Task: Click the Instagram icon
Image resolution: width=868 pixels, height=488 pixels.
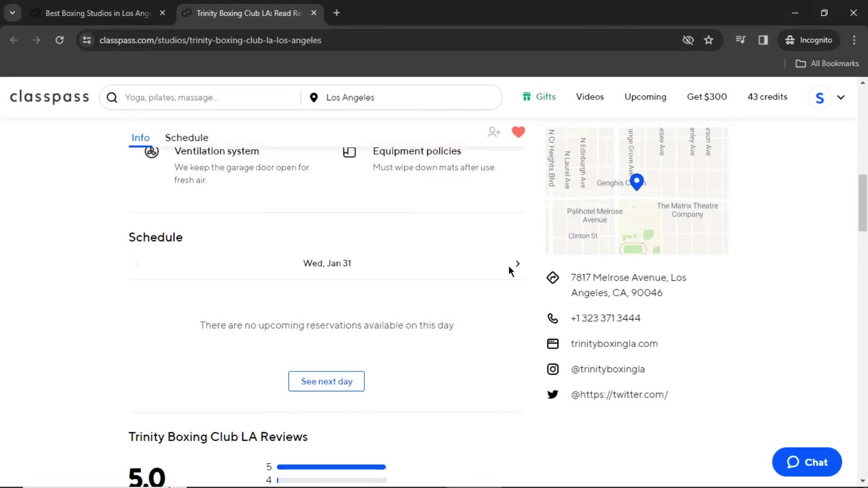Action: (x=552, y=369)
